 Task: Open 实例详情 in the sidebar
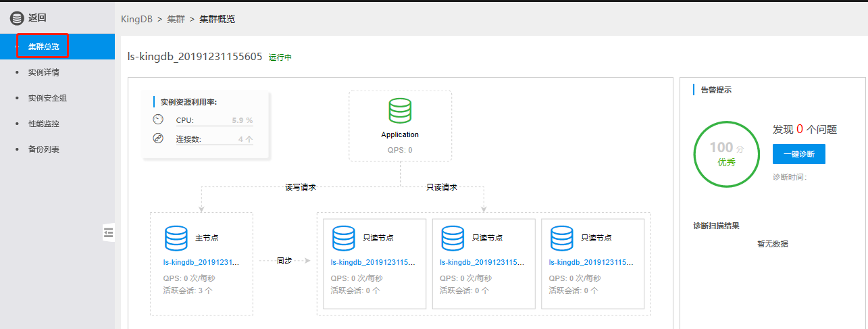pos(43,72)
